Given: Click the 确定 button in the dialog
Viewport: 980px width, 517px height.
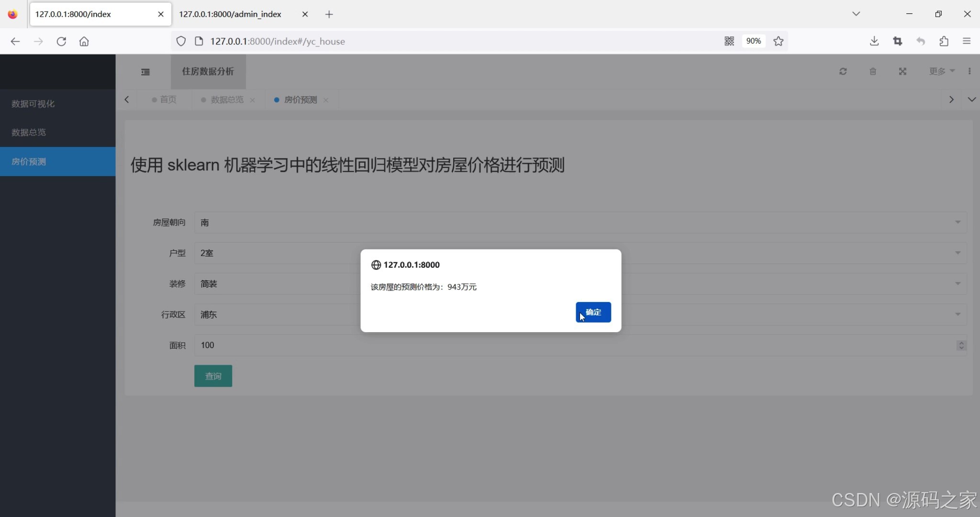Looking at the screenshot, I should pos(593,312).
